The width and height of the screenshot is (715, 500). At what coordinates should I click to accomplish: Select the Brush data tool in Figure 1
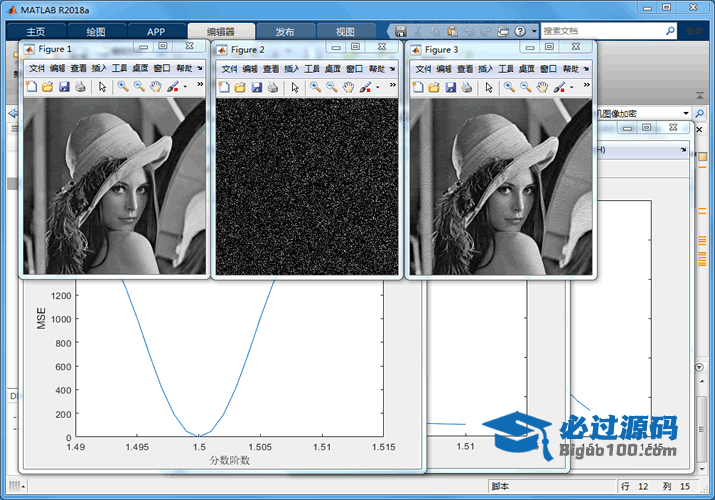[173, 87]
